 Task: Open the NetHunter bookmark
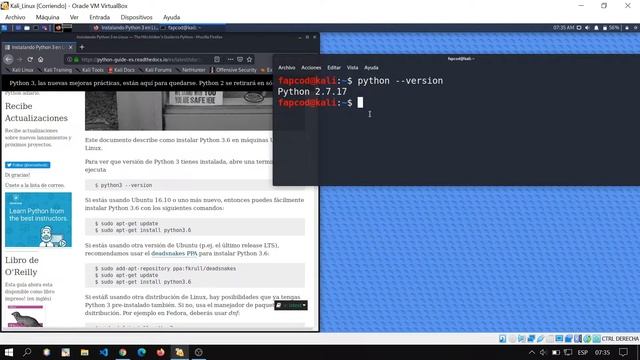[191, 70]
